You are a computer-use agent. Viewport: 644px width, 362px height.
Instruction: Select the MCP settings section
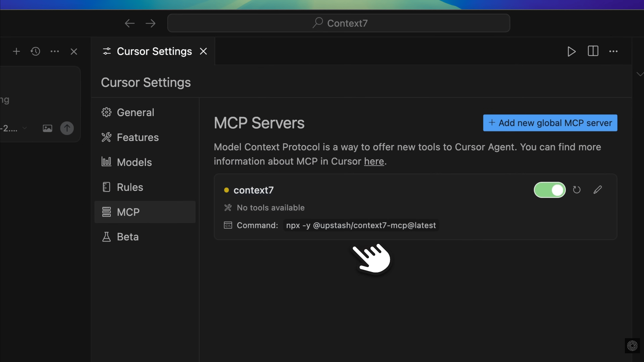tap(145, 212)
